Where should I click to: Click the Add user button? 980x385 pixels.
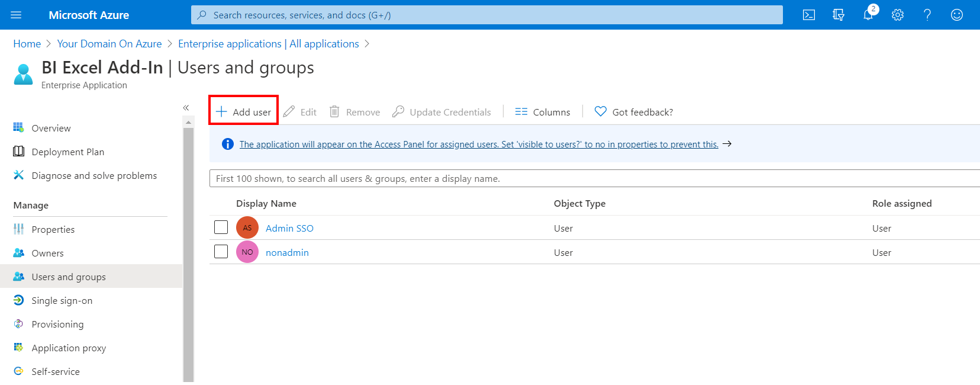(243, 111)
